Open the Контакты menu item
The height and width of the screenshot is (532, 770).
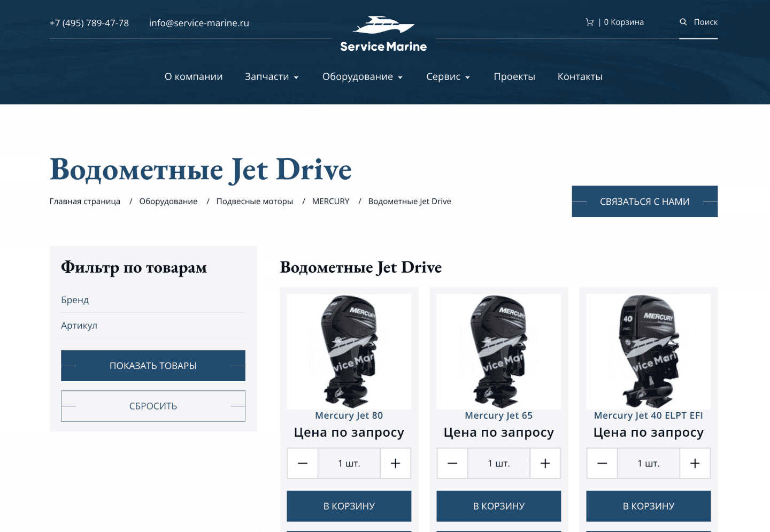tap(580, 76)
